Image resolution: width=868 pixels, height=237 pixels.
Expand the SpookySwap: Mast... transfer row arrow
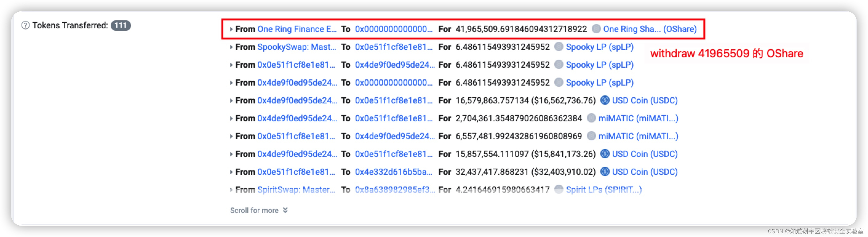231,47
